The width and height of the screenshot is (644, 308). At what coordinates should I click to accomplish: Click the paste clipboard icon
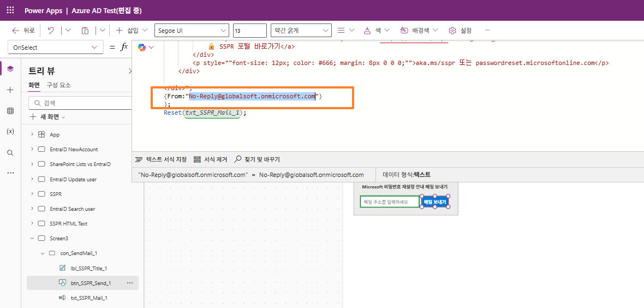click(85, 31)
